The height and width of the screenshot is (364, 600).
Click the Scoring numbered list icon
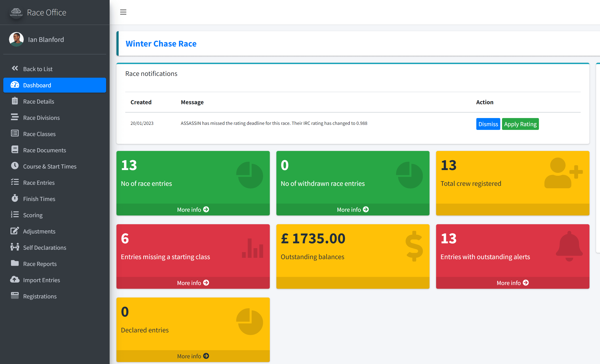[x=15, y=214]
